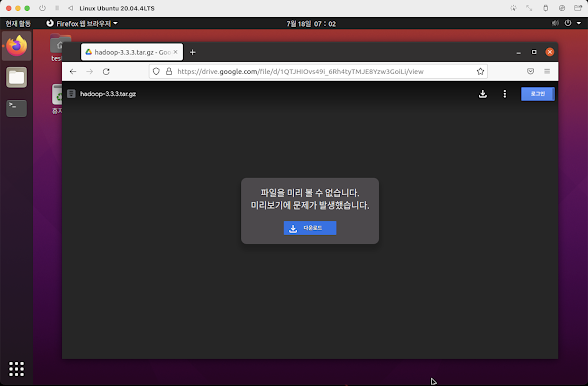The width and height of the screenshot is (588, 386).
Task: Click the download icon in Drive header
Action: pyautogui.click(x=483, y=94)
